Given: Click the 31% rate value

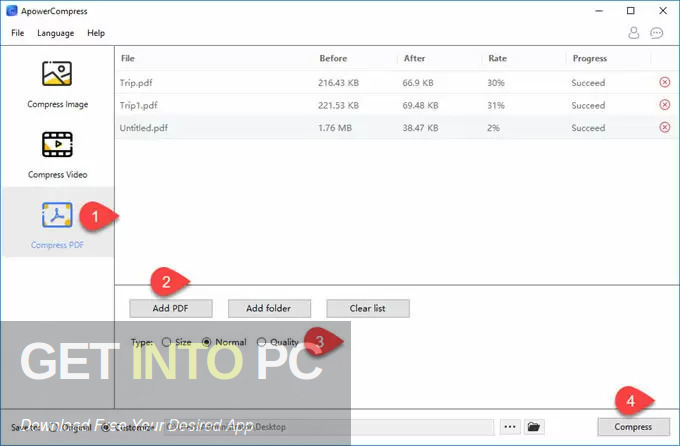Looking at the screenshot, I should click(495, 105).
